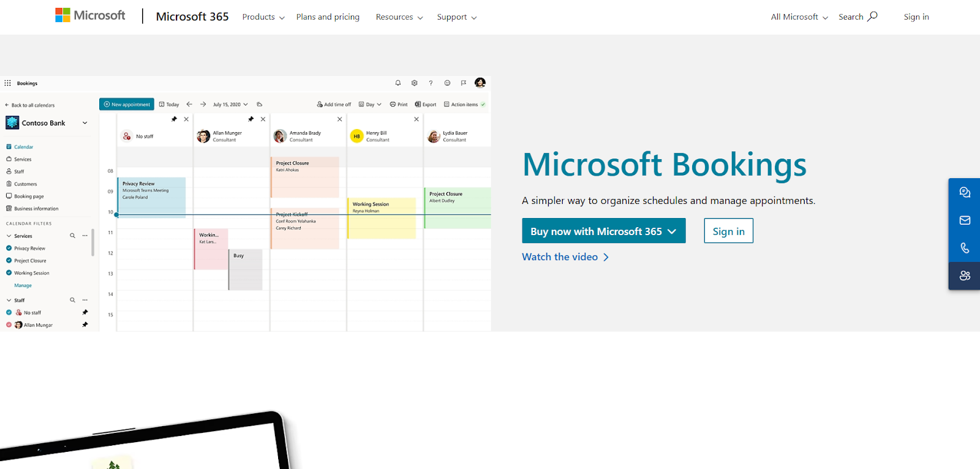
Task: Expand the Resources menu
Action: (399, 17)
